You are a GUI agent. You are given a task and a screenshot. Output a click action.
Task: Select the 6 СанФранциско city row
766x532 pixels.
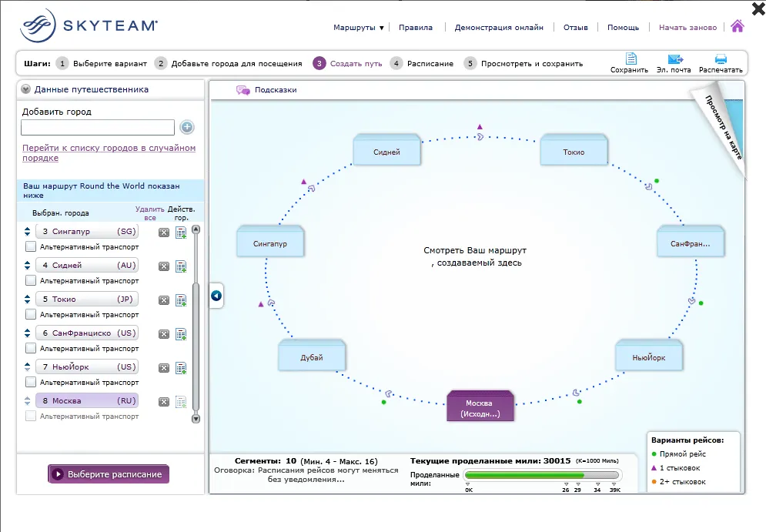tap(88, 333)
